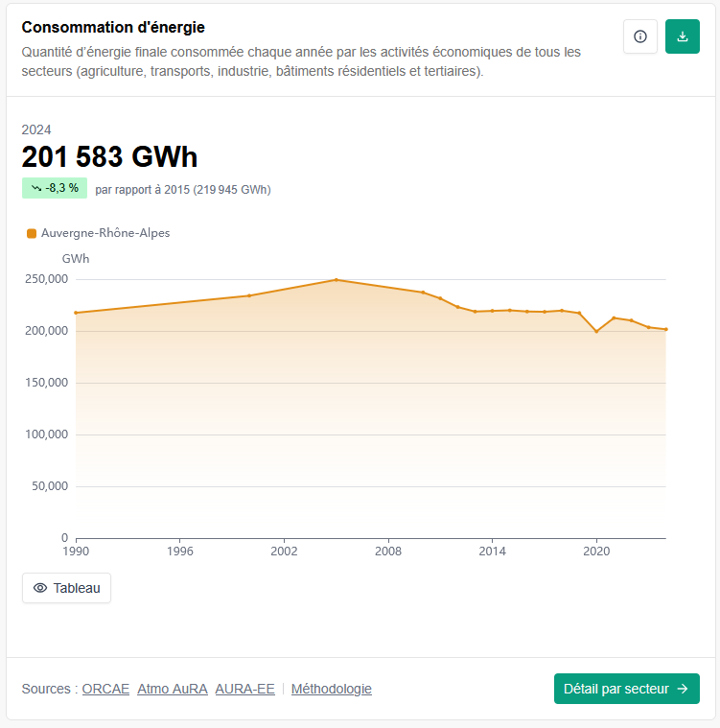This screenshot has height=728, width=720.
Task: Click the Consommation d'énergie title
Action: click(x=113, y=28)
